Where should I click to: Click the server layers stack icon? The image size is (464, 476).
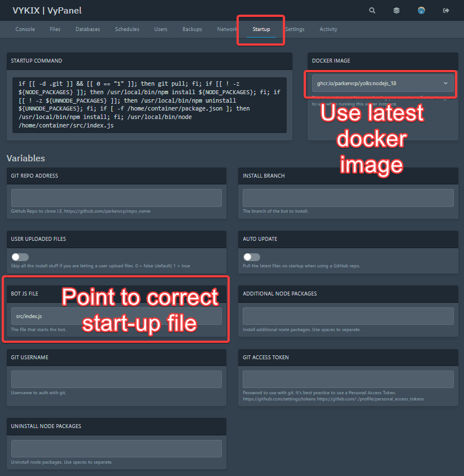pyautogui.click(x=396, y=11)
